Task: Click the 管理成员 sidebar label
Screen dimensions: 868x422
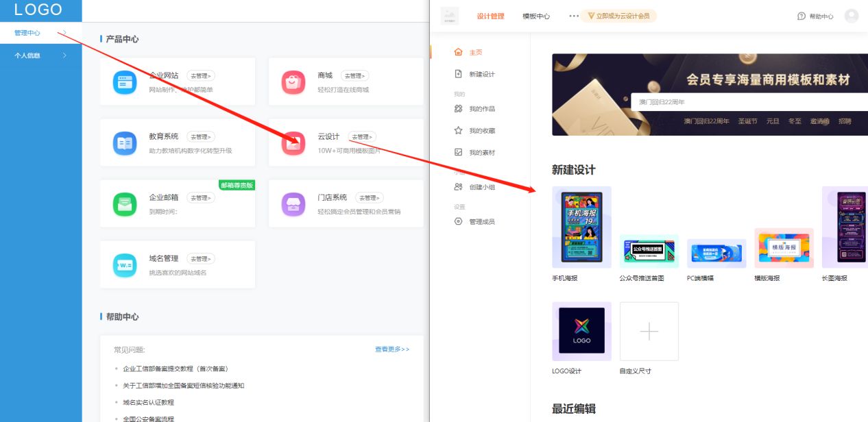Action: (482, 221)
